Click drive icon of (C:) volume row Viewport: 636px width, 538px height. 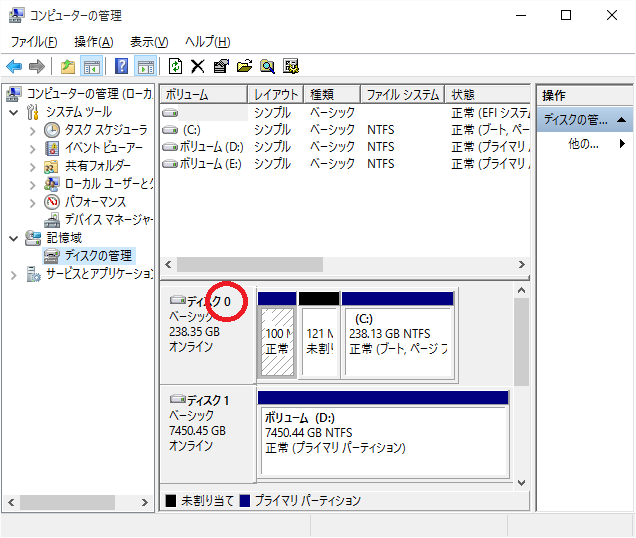[x=170, y=130]
